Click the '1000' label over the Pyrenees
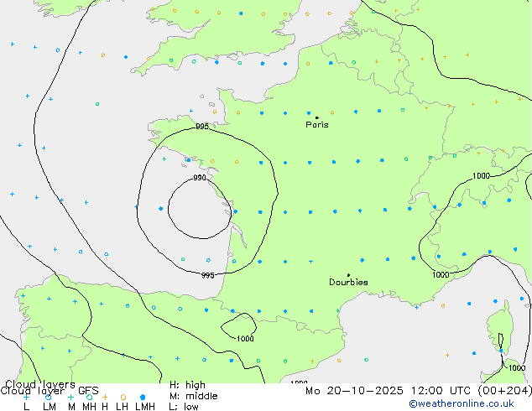The width and height of the screenshot is (532, 411). click(245, 338)
